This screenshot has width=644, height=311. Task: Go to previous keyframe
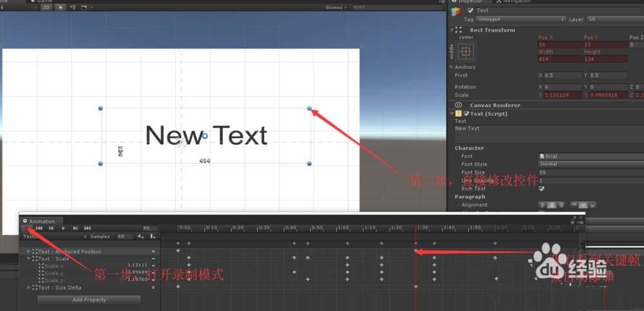51,228
